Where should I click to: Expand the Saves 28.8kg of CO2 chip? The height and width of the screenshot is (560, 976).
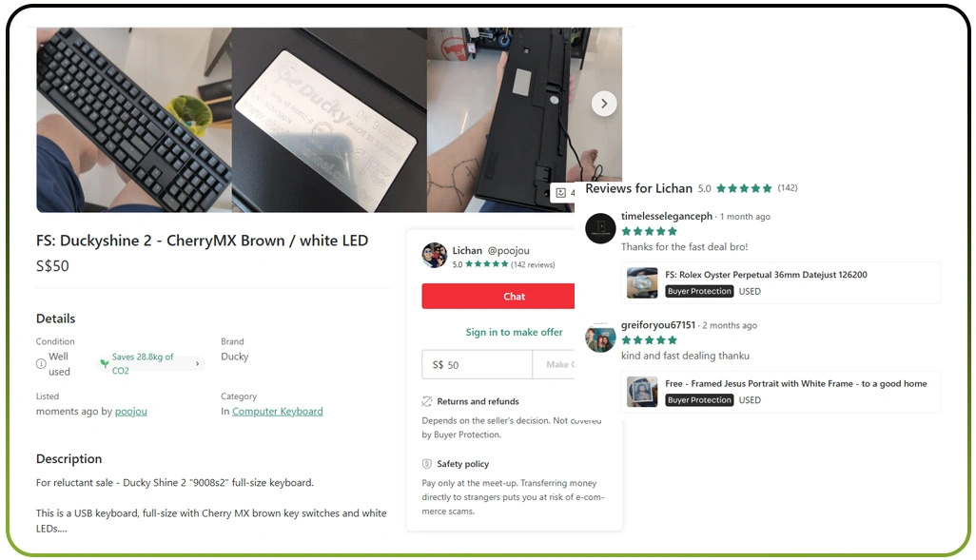150,363
